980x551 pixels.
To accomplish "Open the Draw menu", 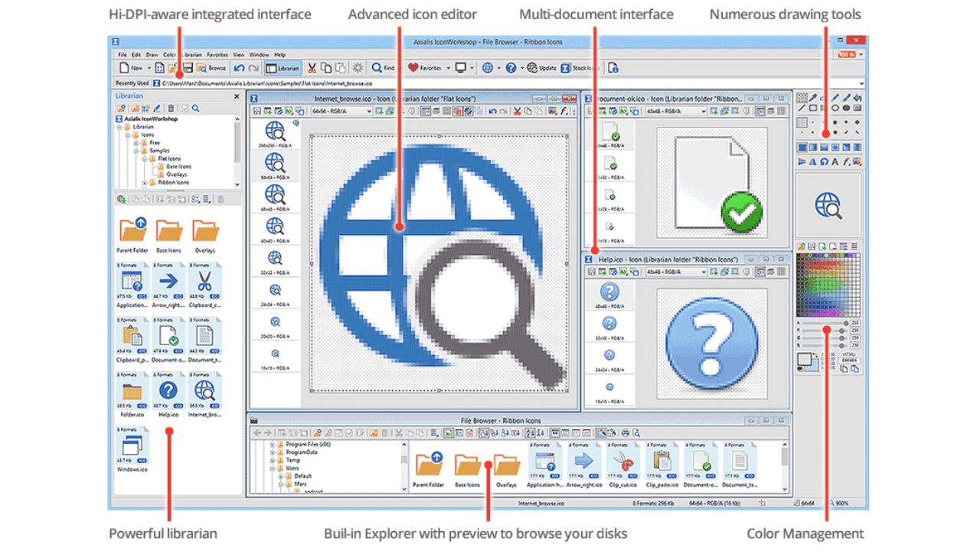I will click(x=152, y=55).
